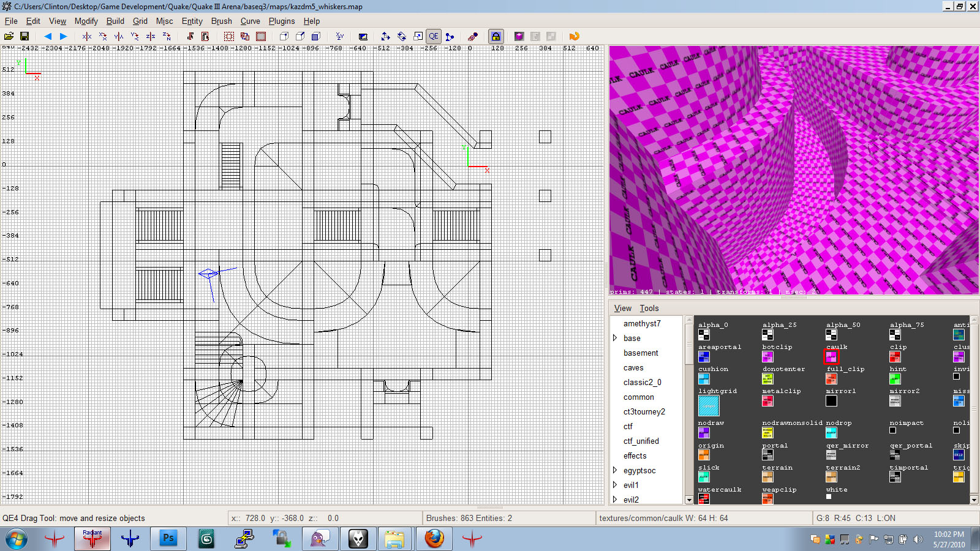Open the File menu
The height and width of the screenshot is (551, 980).
pos(11,21)
